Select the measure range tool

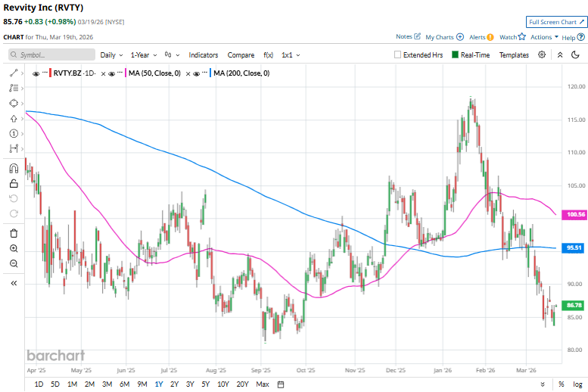14,148
